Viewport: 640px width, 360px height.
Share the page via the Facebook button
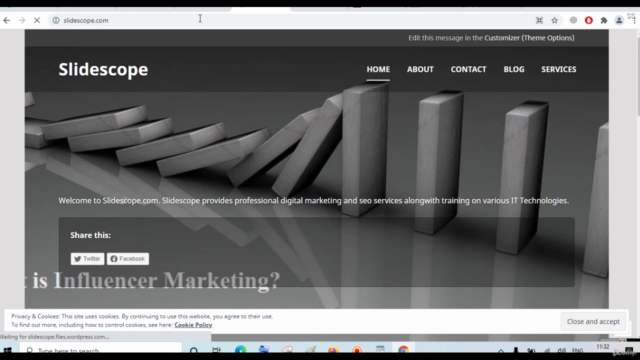click(128, 259)
